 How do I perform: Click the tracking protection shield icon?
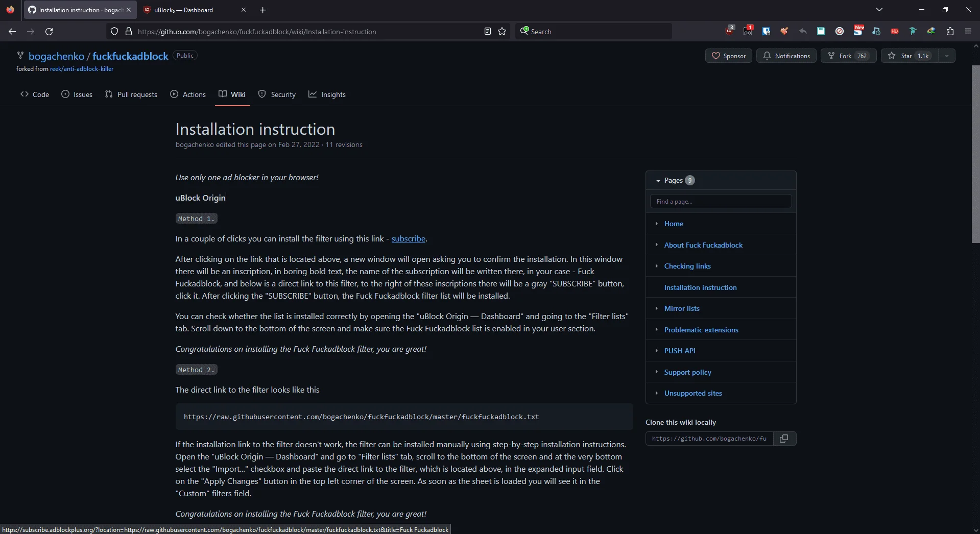[x=114, y=31]
